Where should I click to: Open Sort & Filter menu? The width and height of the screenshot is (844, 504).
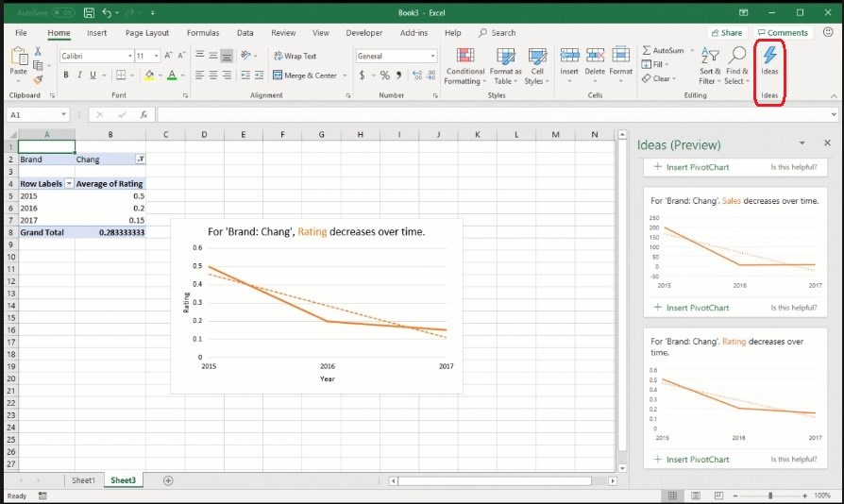tap(710, 66)
